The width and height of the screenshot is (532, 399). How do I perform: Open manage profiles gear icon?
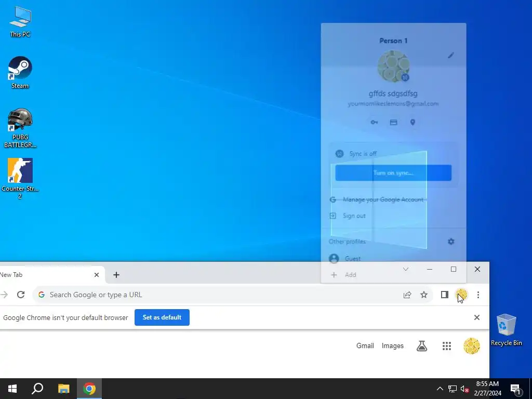451,242
